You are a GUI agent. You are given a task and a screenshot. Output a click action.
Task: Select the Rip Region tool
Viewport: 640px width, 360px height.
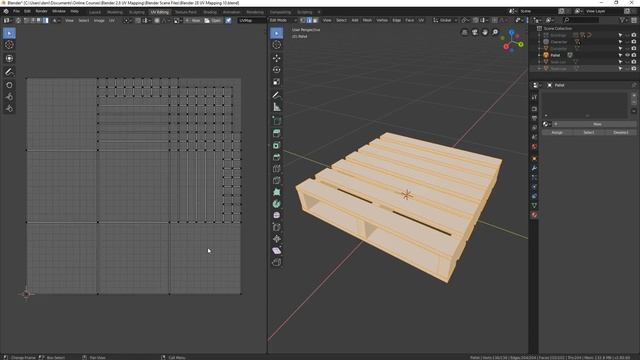click(277, 262)
